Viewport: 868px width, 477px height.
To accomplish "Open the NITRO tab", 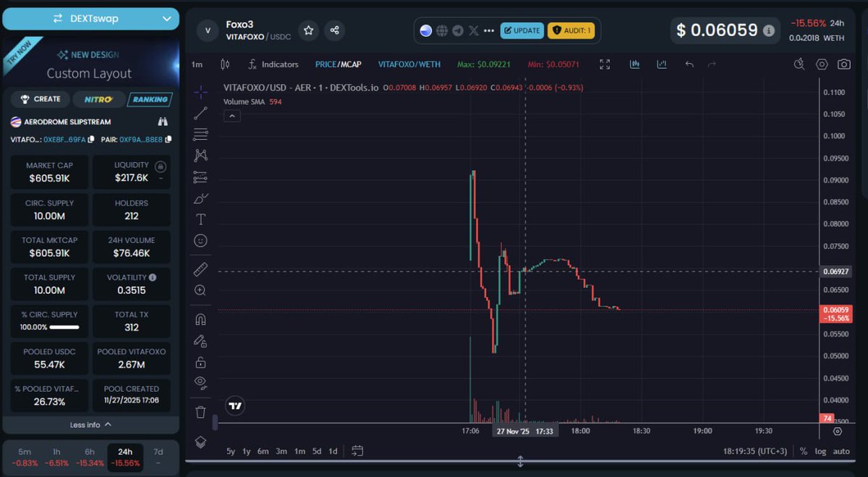I will [98, 99].
